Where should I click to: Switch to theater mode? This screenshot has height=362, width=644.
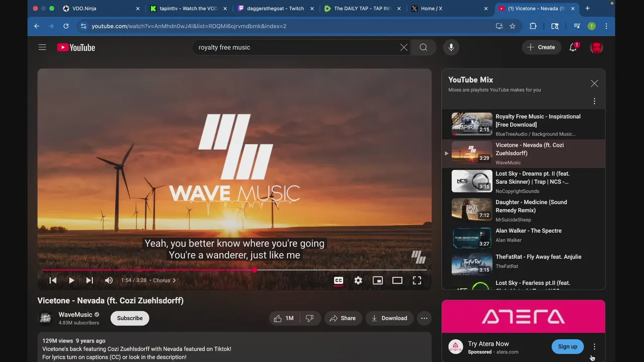397,281
